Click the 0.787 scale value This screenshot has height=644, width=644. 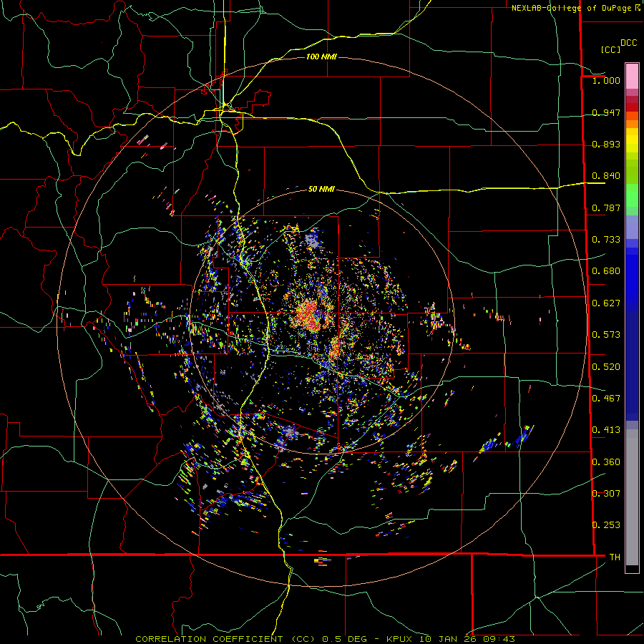point(606,208)
